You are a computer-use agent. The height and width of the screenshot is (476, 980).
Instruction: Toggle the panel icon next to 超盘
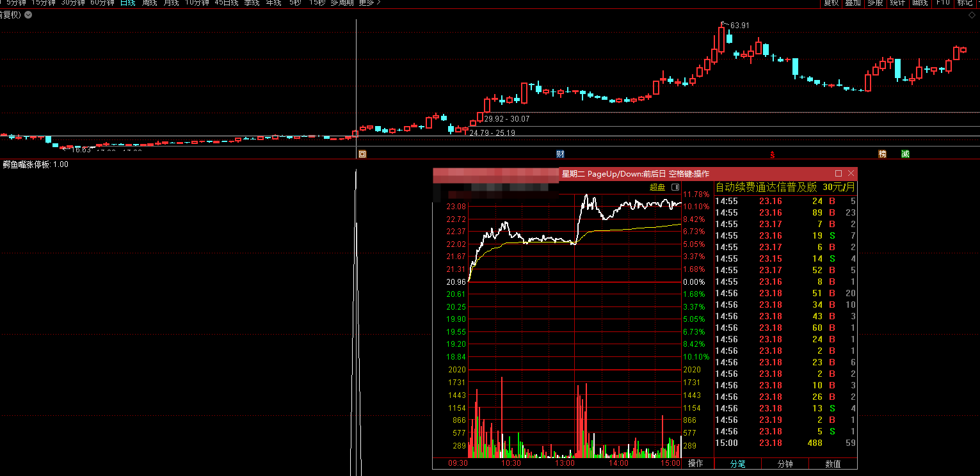(675, 187)
